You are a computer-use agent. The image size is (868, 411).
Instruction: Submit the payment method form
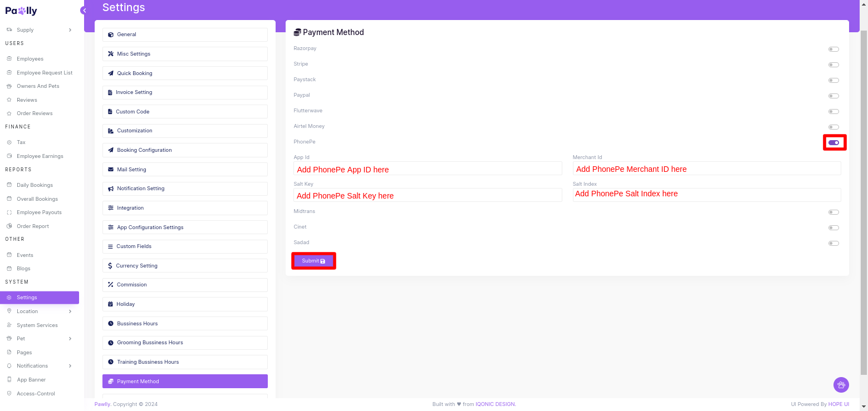click(x=313, y=261)
